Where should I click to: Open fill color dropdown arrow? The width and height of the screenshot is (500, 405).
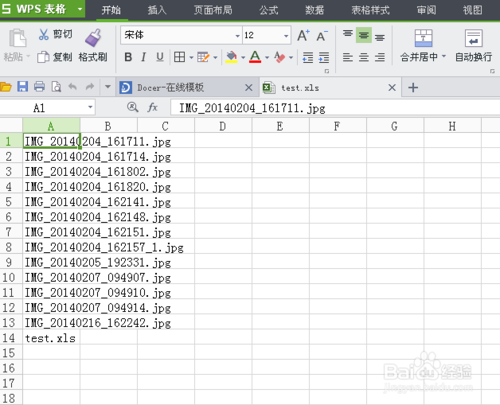243,58
